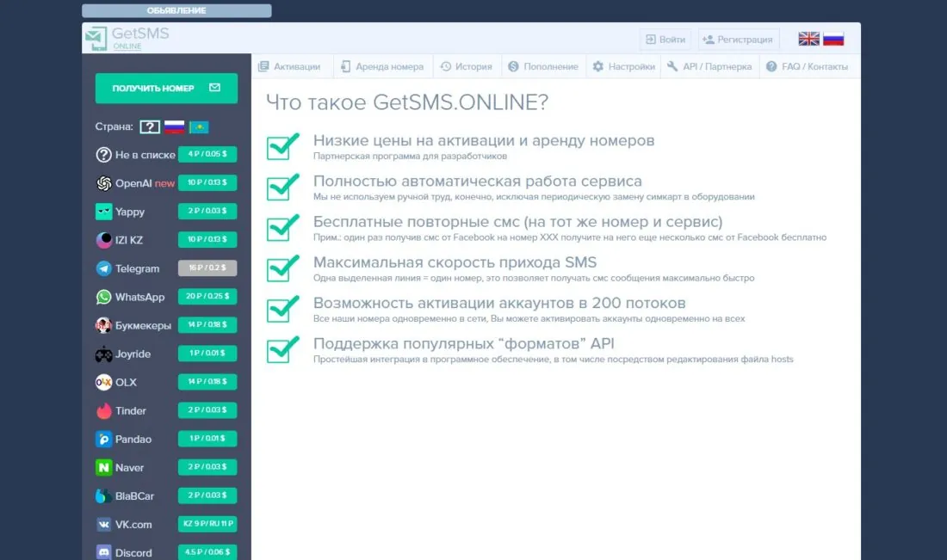
Task: Choose the unknown country question mark option
Action: (x=150, y=126)
